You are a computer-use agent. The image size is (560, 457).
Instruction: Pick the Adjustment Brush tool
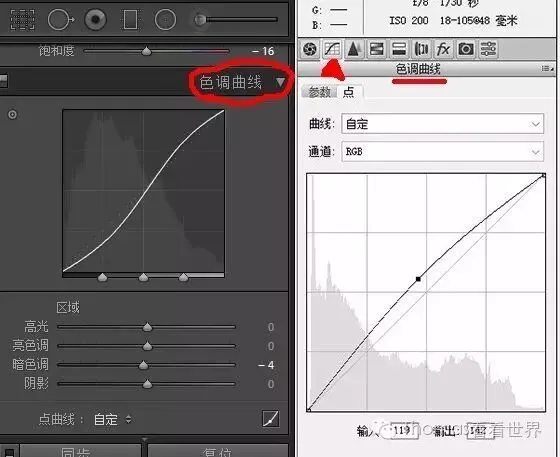(x=236, y=19)
